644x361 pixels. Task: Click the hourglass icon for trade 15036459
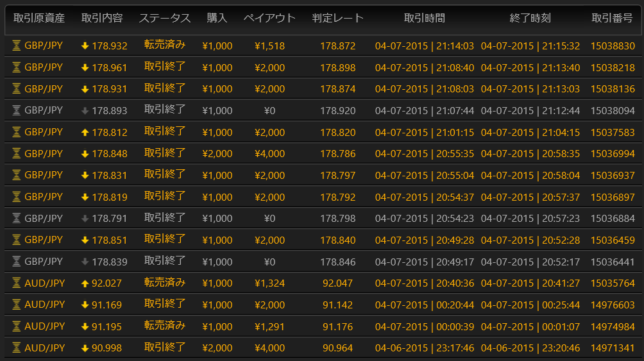pos(17,240)
